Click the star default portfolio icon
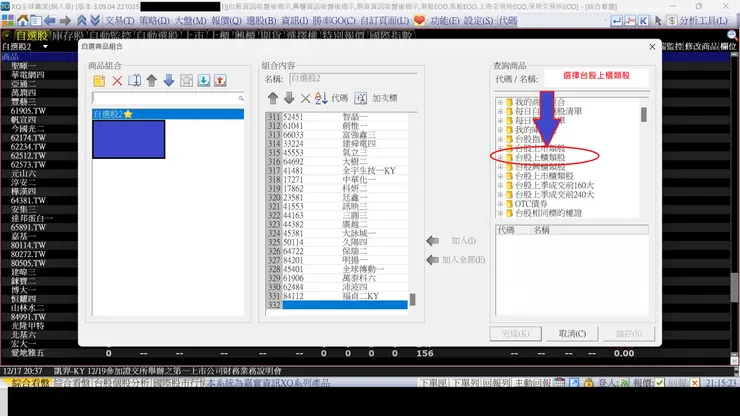This screenshot has height=416, width=740. point(186,81)
